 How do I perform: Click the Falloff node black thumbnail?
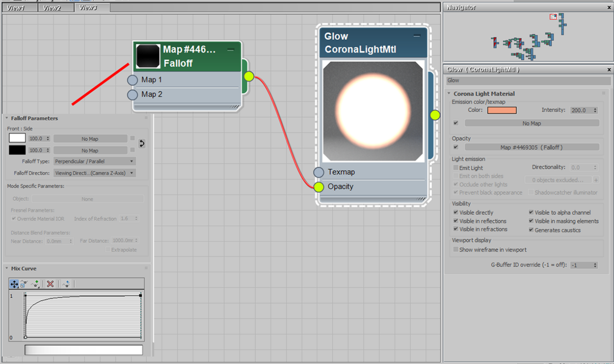click(x=148, y=56)
